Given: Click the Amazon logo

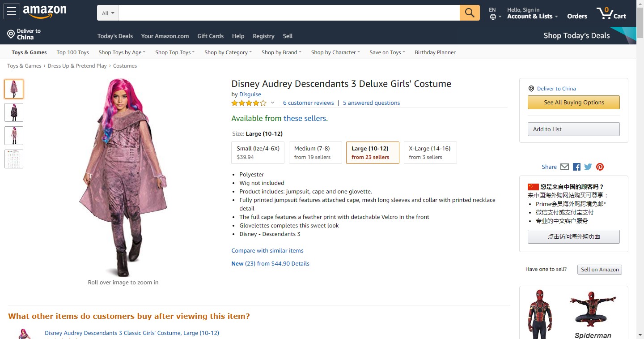Looking at the screenshot, I should 45,12.
